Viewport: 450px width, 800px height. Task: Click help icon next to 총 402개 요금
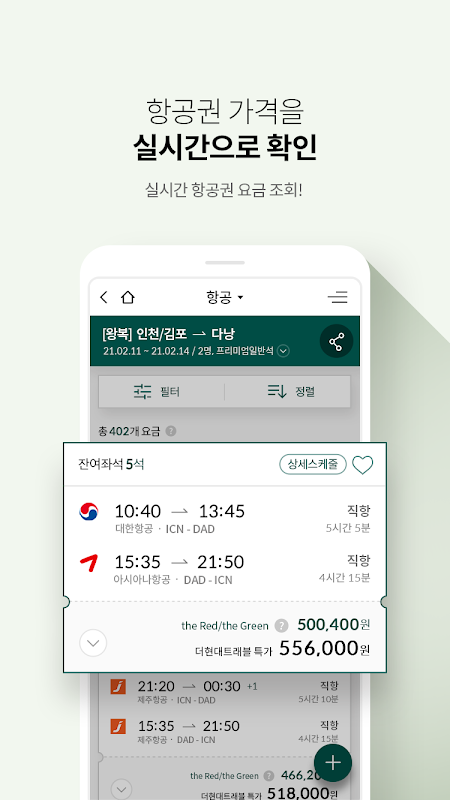tap(171, 432)
